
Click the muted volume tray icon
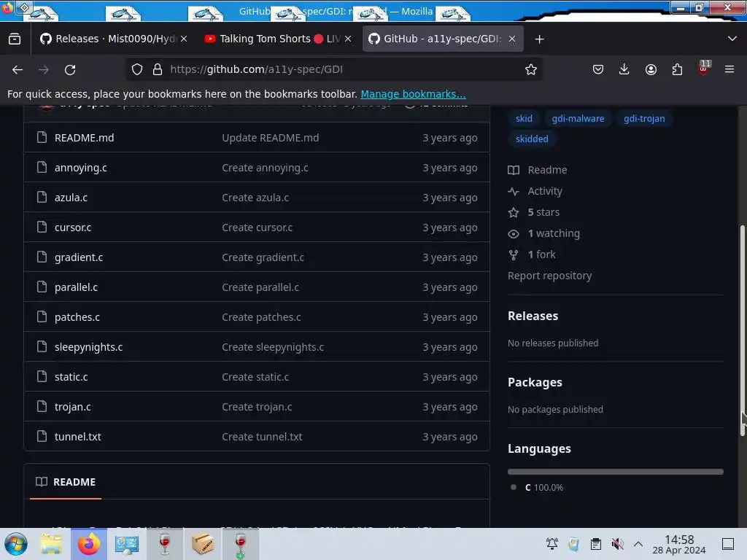tap(617, 544)
